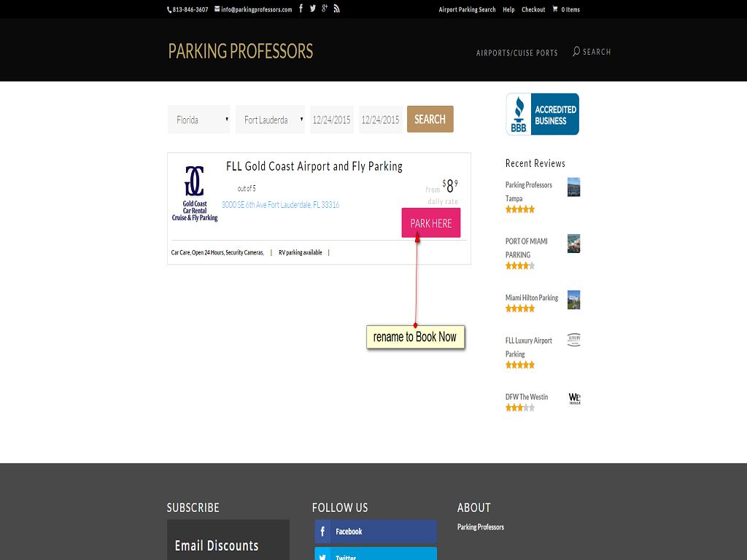Expand the Fort Lauderdale city dropdown
This screenshot has height=560, width=747.
pyautogui.click(x=270, y=120)
